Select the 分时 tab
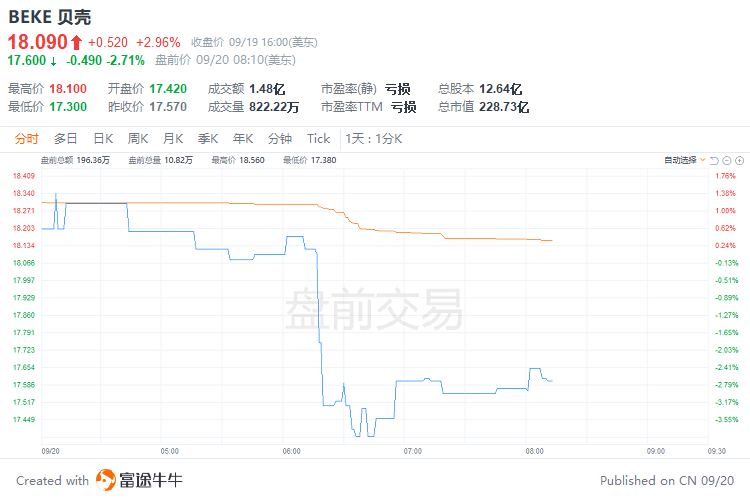Viewport: 750px width, 501px height. tap(26, 139)
